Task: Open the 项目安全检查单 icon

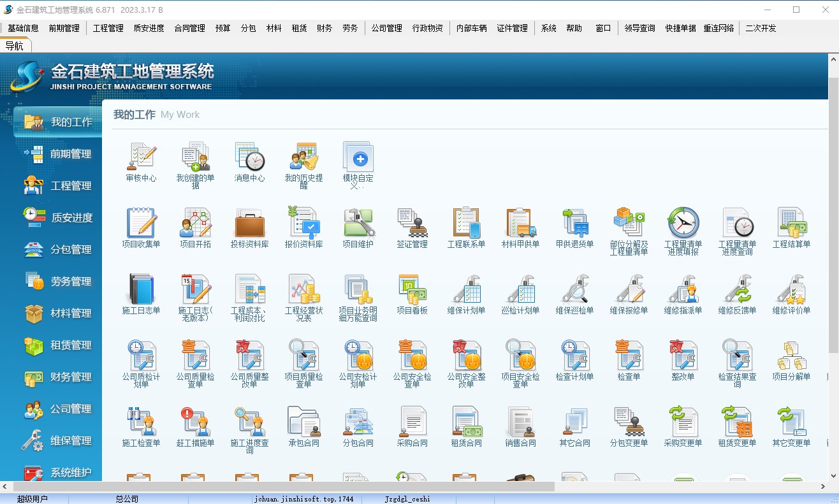Action: coord(520,356)
